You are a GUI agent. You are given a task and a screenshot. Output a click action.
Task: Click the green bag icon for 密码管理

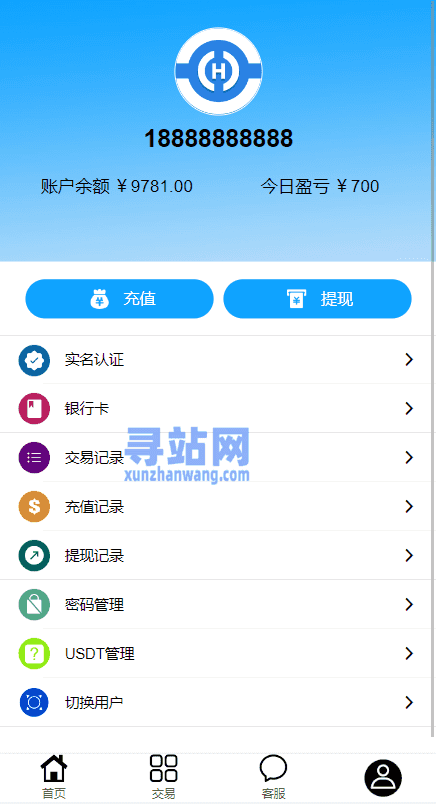pos(34,605)
